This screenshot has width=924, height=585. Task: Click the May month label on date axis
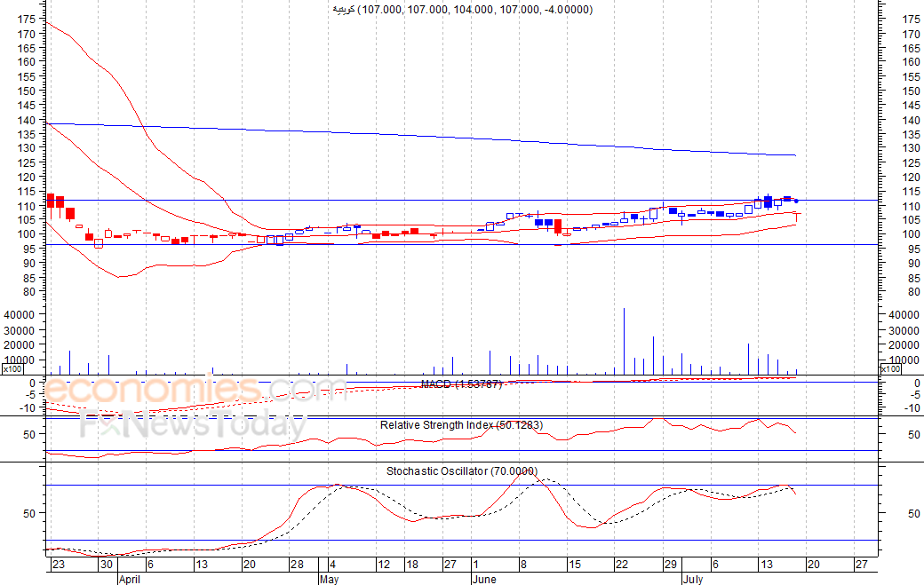pyautogui.click(x=330, y=579)
